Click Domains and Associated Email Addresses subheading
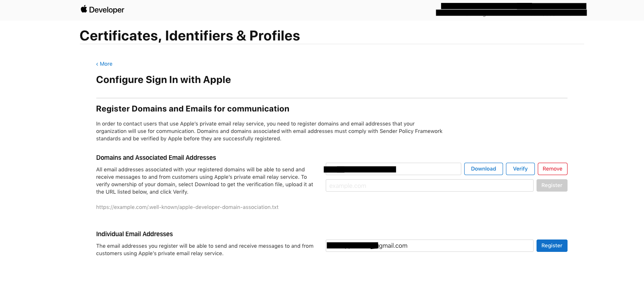 tap(156, 158)
